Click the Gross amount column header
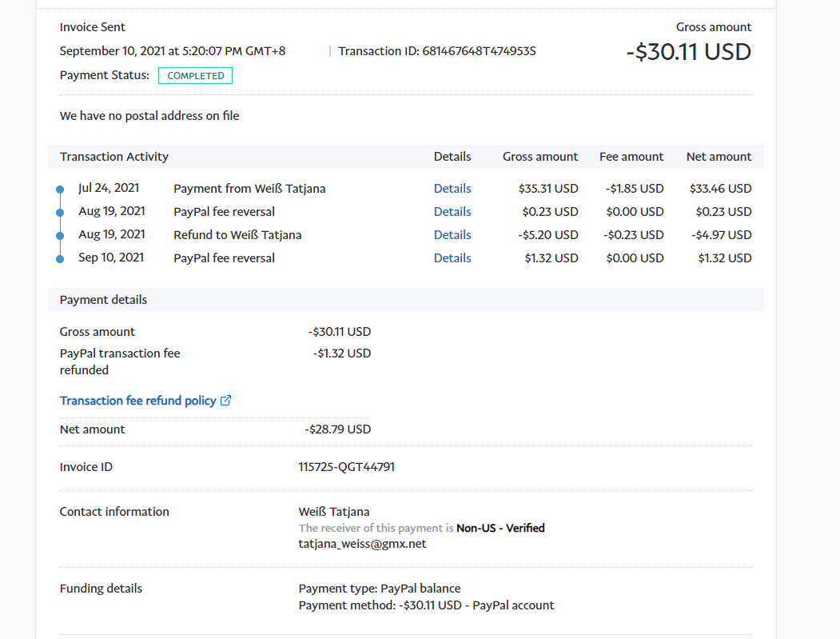Image resolution: width=840 pixels, height=639 pixels. [540, 157]
